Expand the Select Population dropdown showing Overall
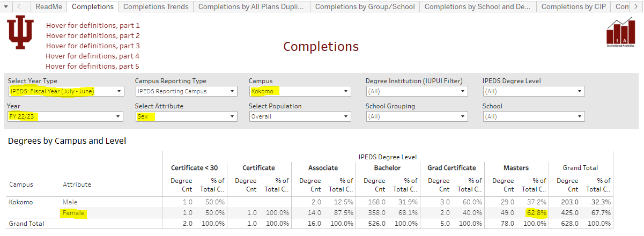The height and width of the screenshot is (236, 644). click(x=299, y=117)
